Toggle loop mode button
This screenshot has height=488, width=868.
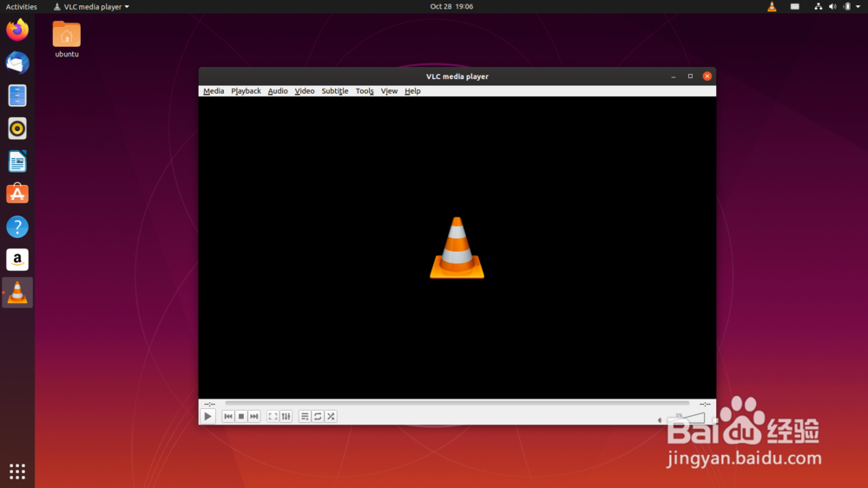click(x=318, y=417)
